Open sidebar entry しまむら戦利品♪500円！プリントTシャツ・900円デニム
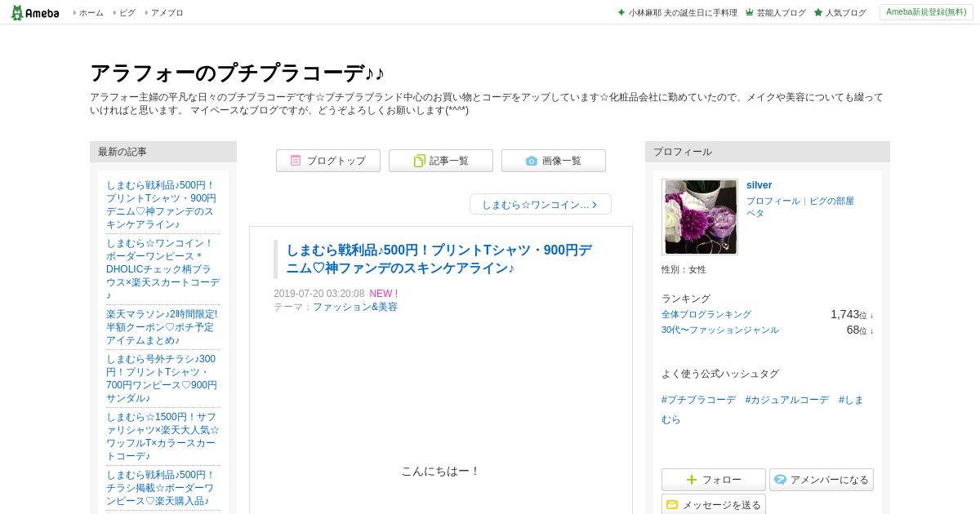Viewport: 980px width, 514px height. click(162, 205)
